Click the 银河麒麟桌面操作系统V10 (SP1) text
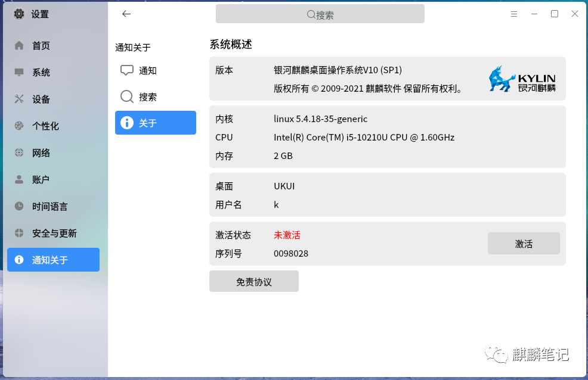 pos(338,70)
